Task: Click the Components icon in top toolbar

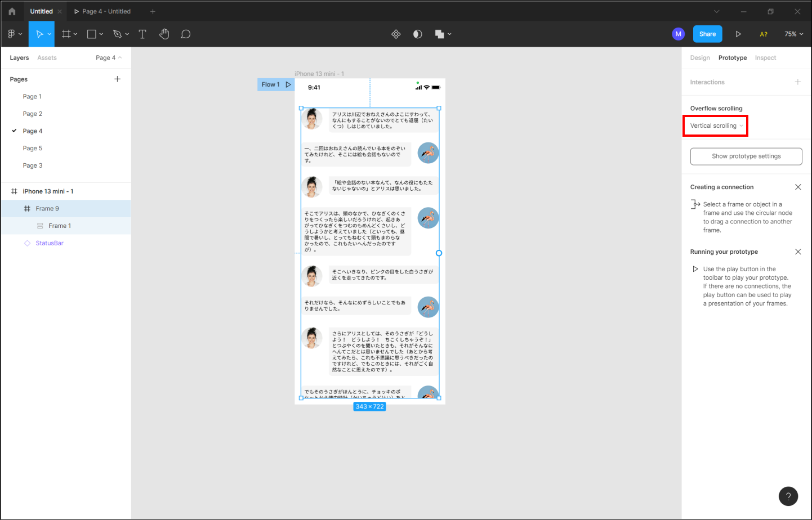Action: tap(396, 34)
